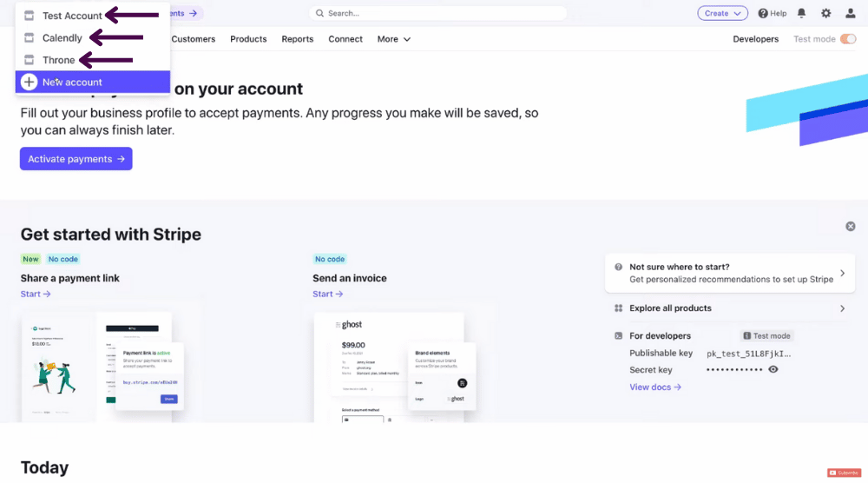Viewport: 868px width, 483px height.
Task: Click the No code badge above Send an invoice
Action: pos(329,259)
